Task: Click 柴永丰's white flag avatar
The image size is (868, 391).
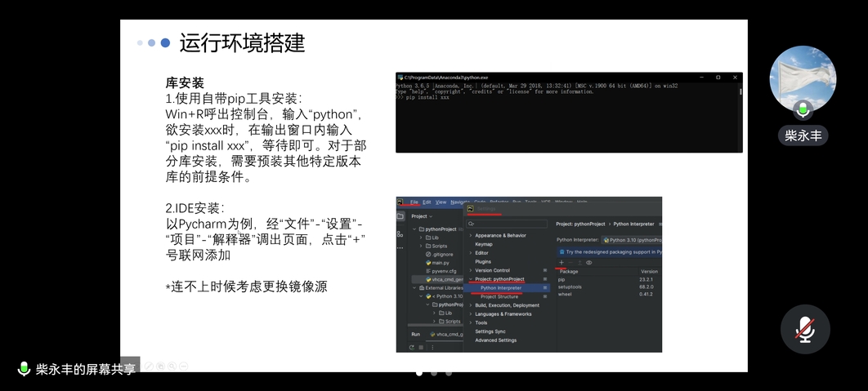Action: point(803,78)
